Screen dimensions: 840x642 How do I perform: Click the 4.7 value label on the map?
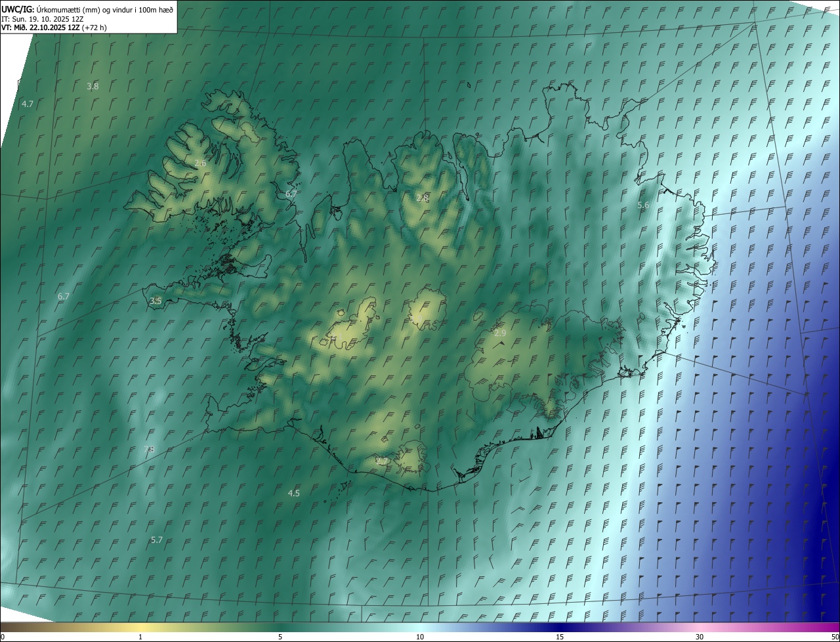(28, 104)
